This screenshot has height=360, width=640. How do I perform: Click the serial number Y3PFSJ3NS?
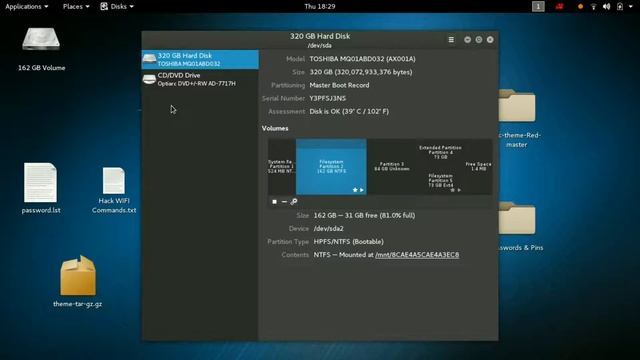[327, 98]
